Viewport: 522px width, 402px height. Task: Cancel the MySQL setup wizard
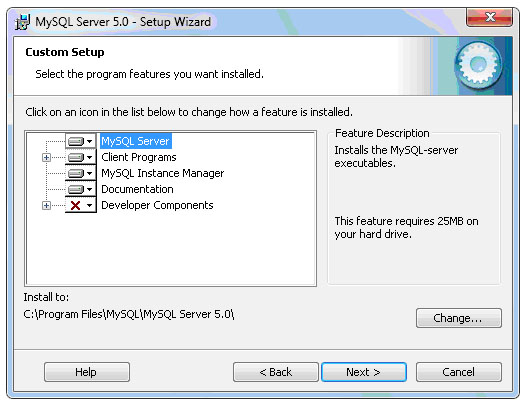(459, 372)
